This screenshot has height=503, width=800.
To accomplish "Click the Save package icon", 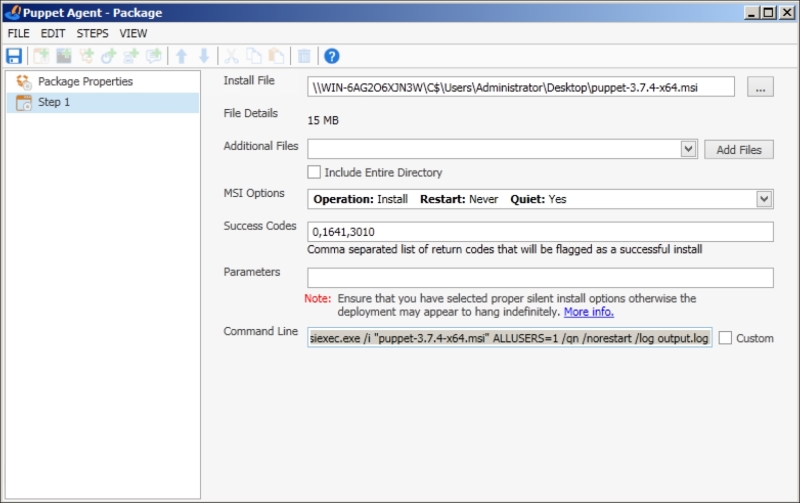I will coord(14,56).
